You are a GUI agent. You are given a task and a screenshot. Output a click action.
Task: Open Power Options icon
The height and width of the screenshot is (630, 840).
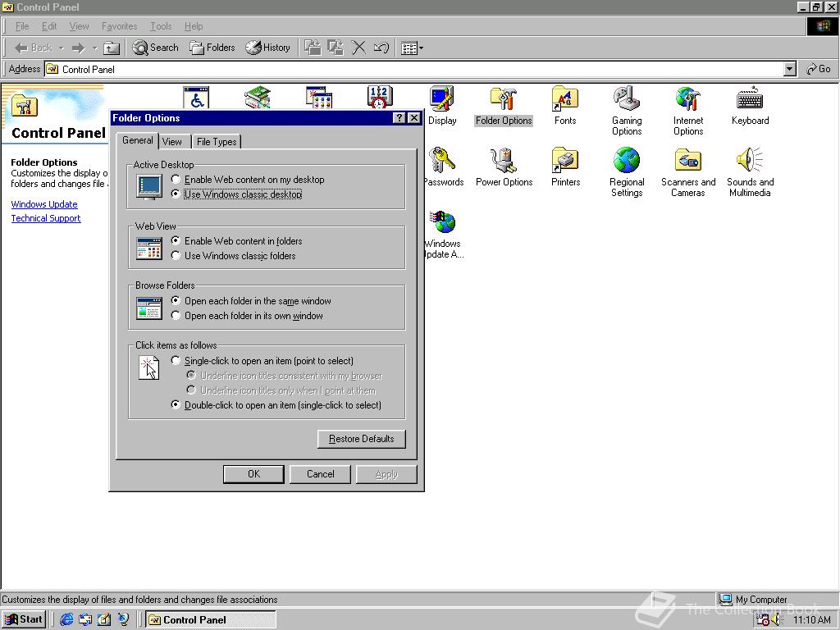tap(504, 167)
